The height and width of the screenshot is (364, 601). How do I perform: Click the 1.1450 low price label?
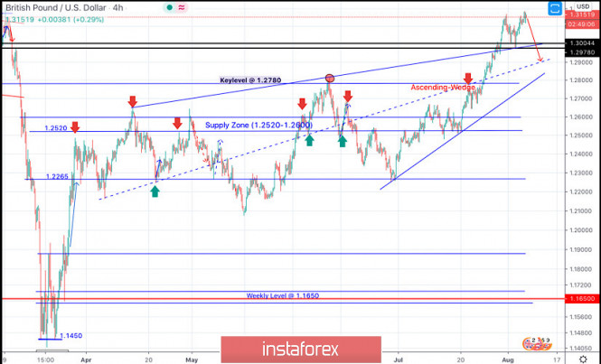[x=71, y=335]
